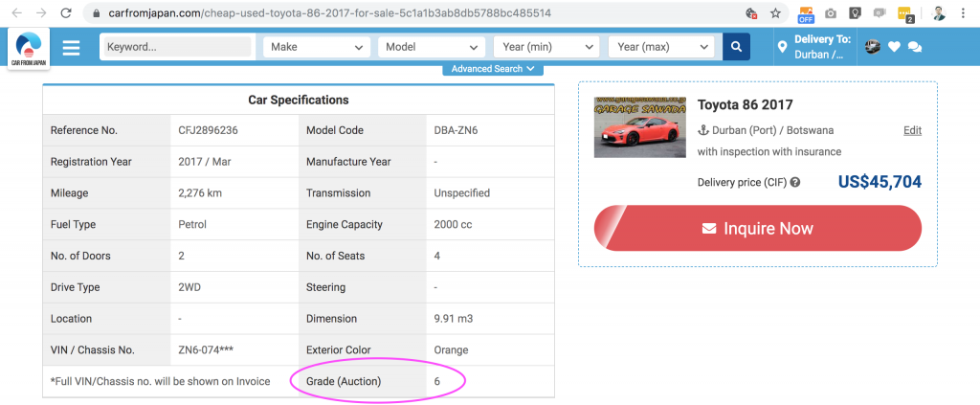The height and width of the screenshot is (405, 980).
Task: Open the Model dropdown
Action: (432, 47)
